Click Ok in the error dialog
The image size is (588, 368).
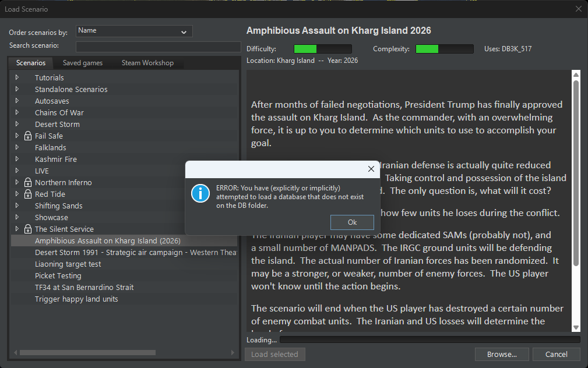[352, 222]
